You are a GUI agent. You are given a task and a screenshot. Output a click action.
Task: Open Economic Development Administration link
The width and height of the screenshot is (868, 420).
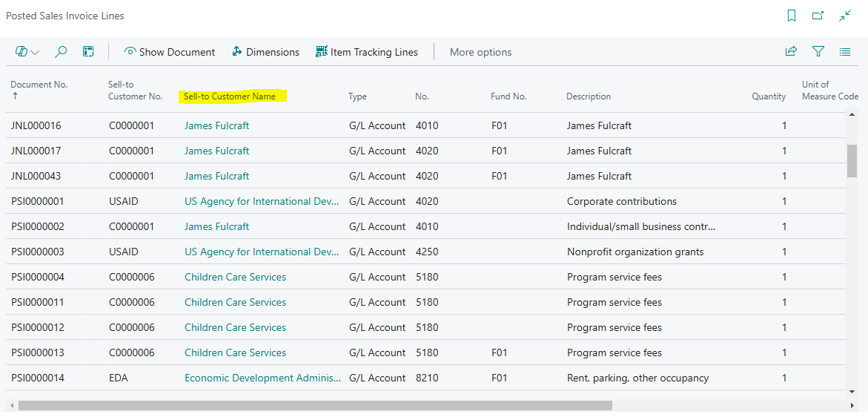click(x=262, y=378)
